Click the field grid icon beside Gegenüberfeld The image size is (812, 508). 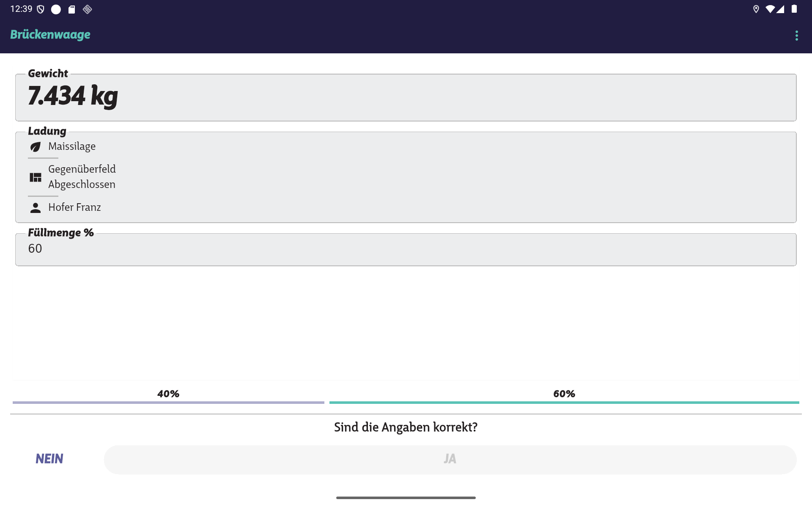(36, 177)
